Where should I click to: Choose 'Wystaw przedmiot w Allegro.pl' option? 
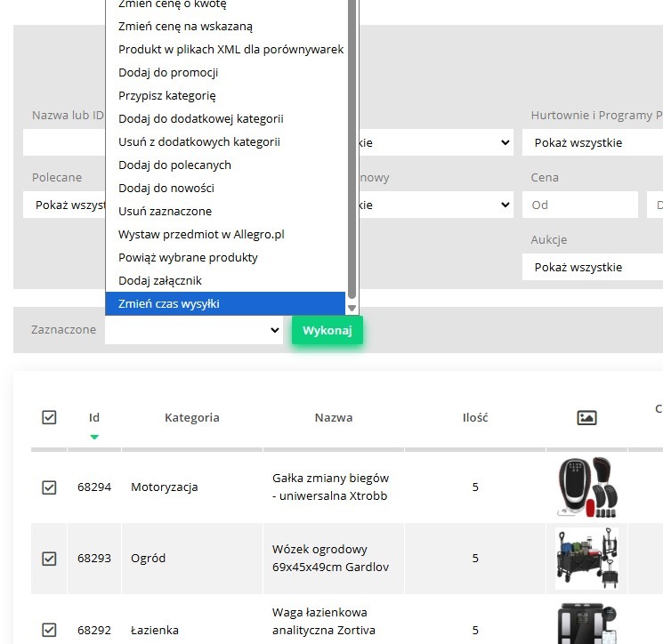pos(201,234)
